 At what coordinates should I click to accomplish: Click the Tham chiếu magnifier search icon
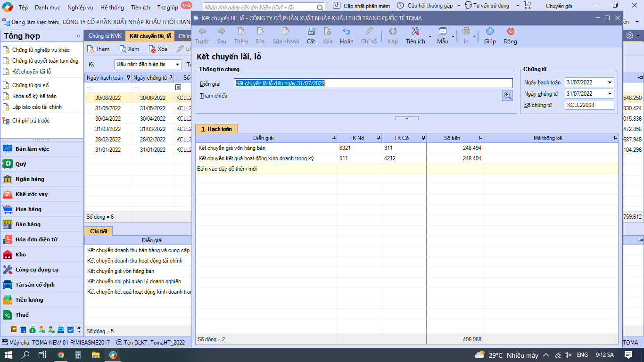pyautogui.click(x=507, y=96)
